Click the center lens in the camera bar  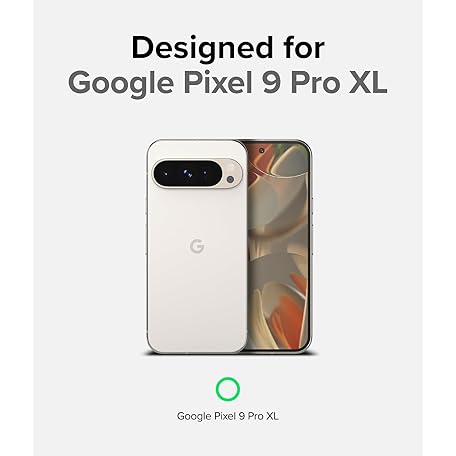coord(187,173)
